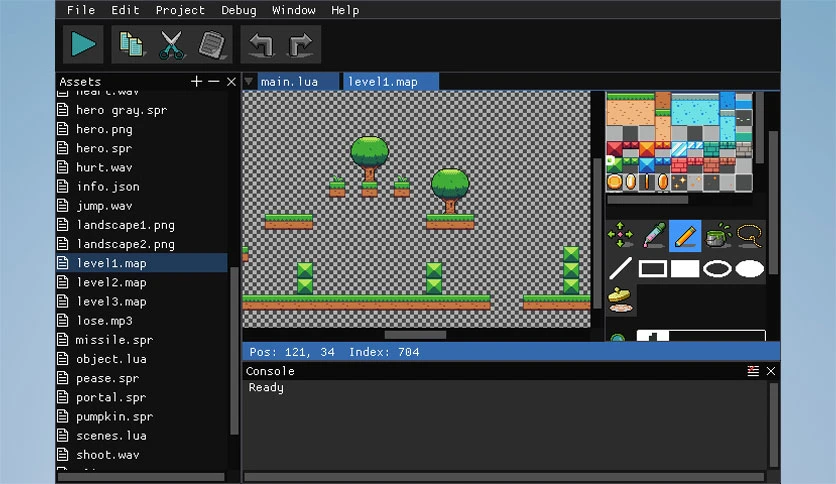Open the tab list dropdown triangle
This screenshot has height=484, width=836.
248,82
